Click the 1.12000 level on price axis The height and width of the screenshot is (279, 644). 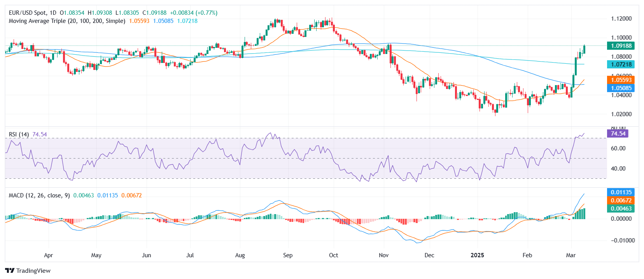621,19
